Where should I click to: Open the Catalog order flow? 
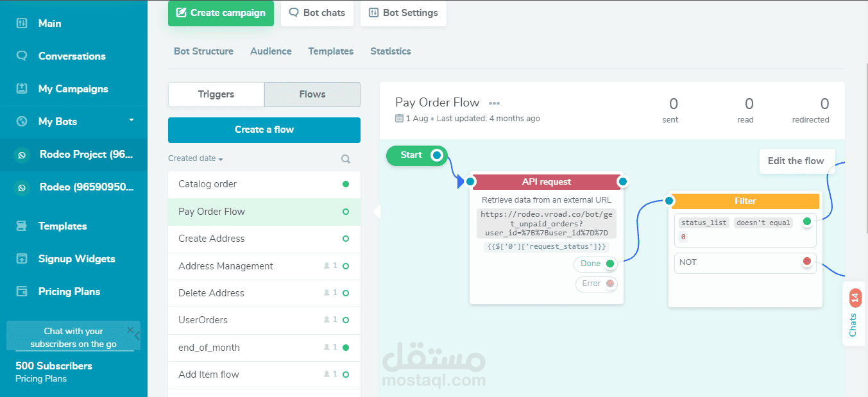264,184
